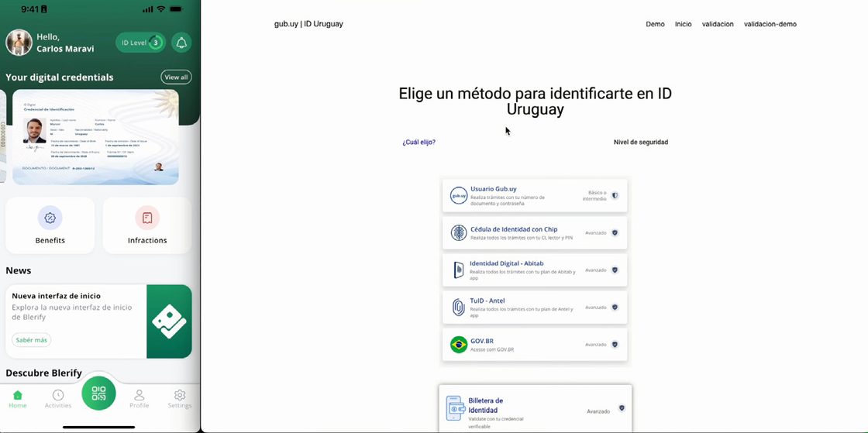Click the Nivel de seguridad label
Image resolution: width=868 pixels, height=433 pixels.
pos(640,142)
